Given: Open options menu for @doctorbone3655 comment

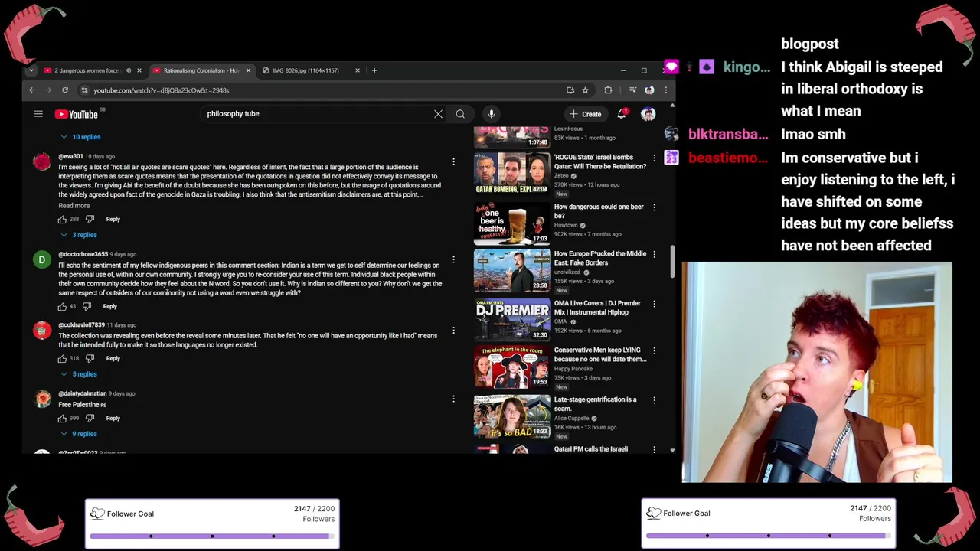Looking at the screenshot, I should 453,259.
